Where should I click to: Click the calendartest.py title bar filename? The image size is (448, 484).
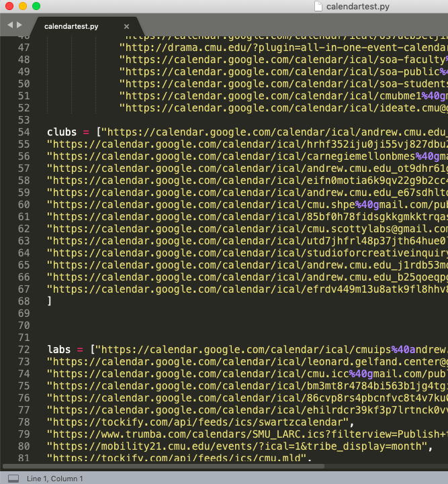pos(357,7)
